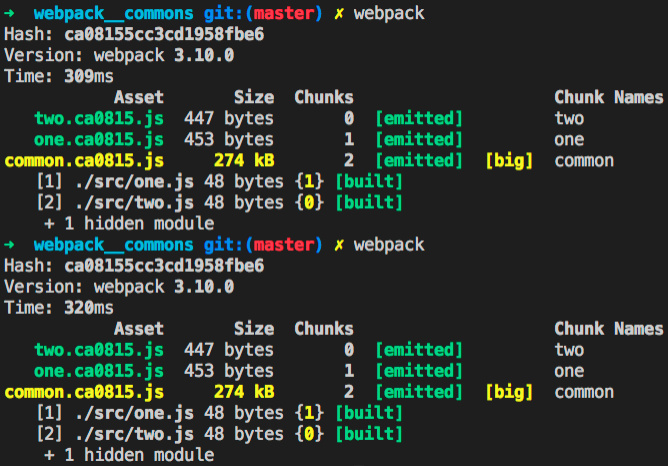Click './src/one.js' module path in the 309ms build
This screenshot has height=466, width=668.
(x=134, y=182)
